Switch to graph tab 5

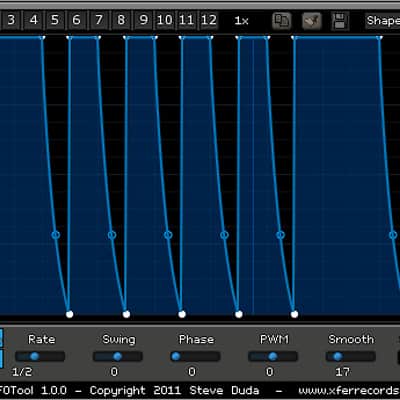tap(55, 20)
